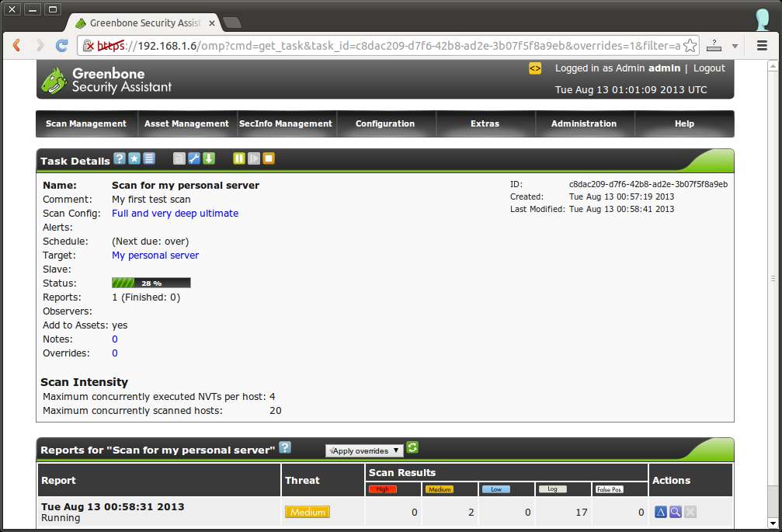Open the Configuration menu

pos(385,123)
